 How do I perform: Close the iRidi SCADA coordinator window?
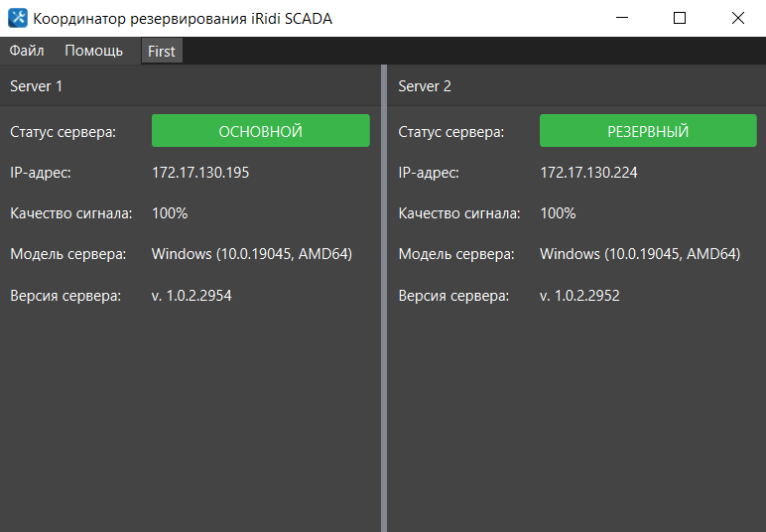click(737, 18)
